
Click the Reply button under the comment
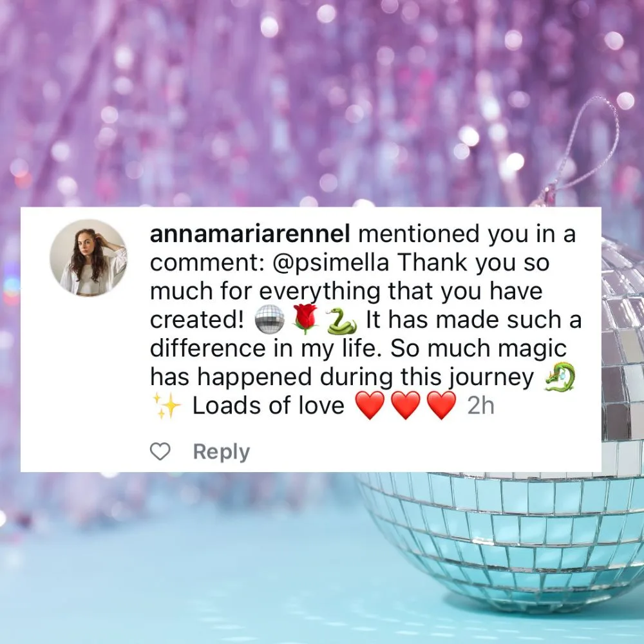tap(222, 452)
